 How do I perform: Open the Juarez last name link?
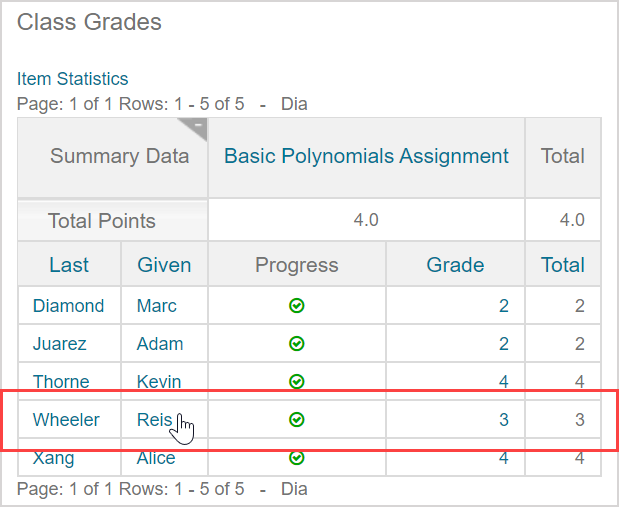[x=60, y=344]
